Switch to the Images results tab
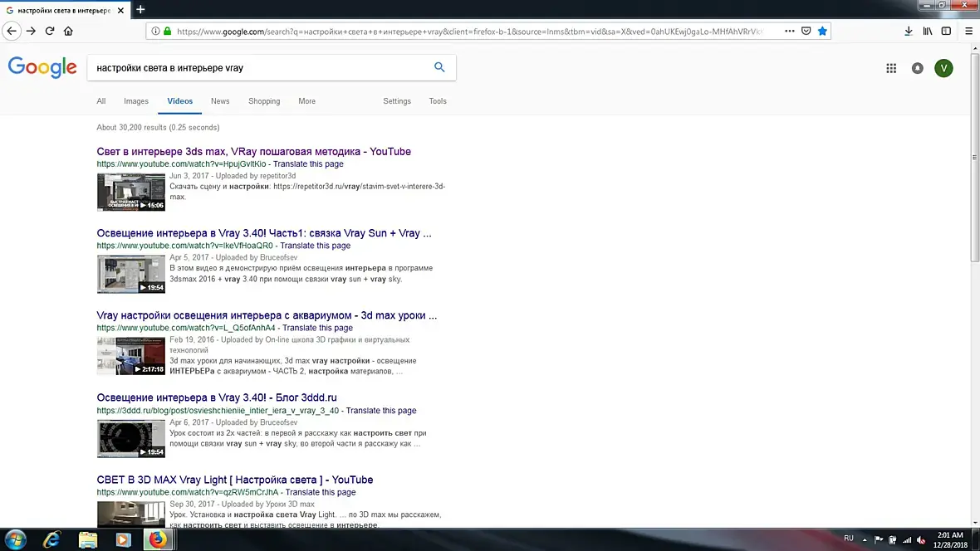This screenshot has height=551, width=980. (136, 101)
